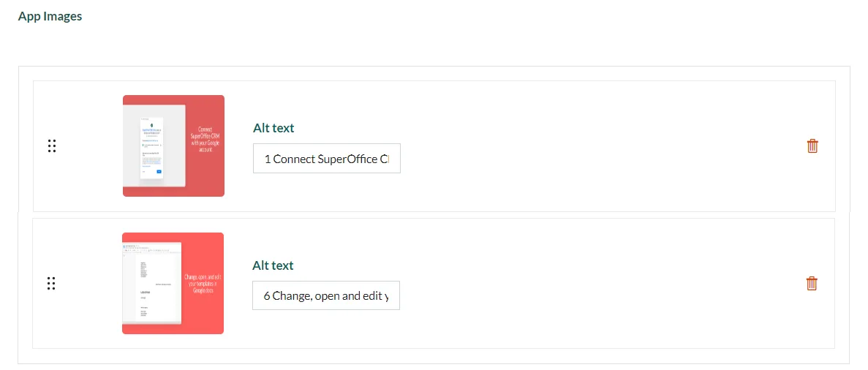Screen dimensions: 868x370
Task: Delete the Change, open and edit image
Action: (x=812, y=283)
